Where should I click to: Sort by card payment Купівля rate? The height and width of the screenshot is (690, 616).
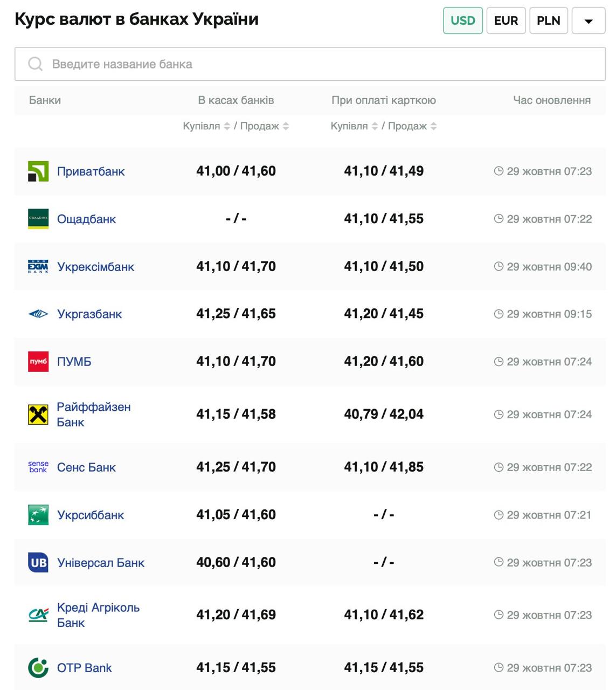pyautogui.click(x=375, y=126)
